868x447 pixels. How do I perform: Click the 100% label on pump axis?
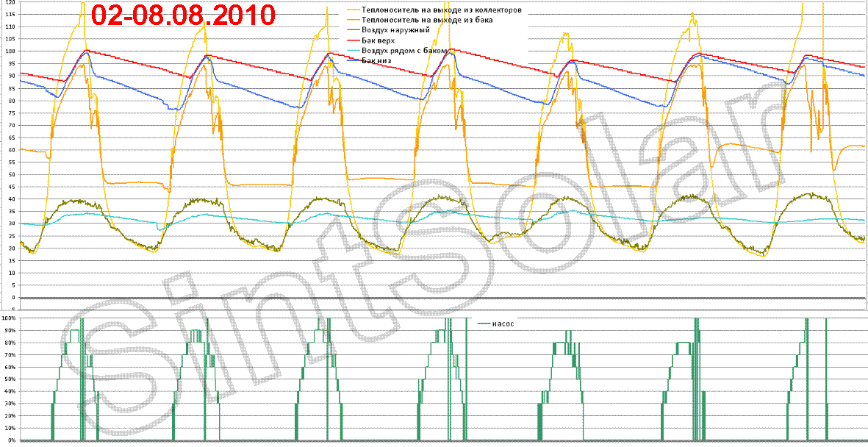[x=9, y=318]
